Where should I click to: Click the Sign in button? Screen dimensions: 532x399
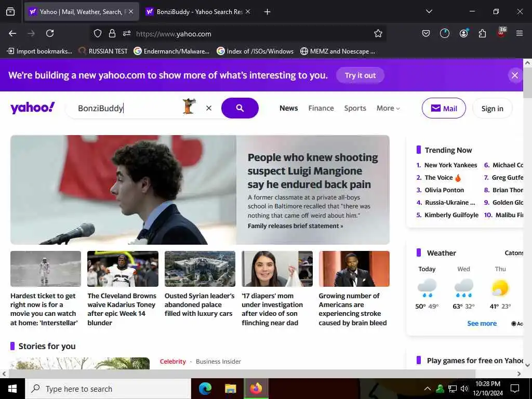[493, 109]
